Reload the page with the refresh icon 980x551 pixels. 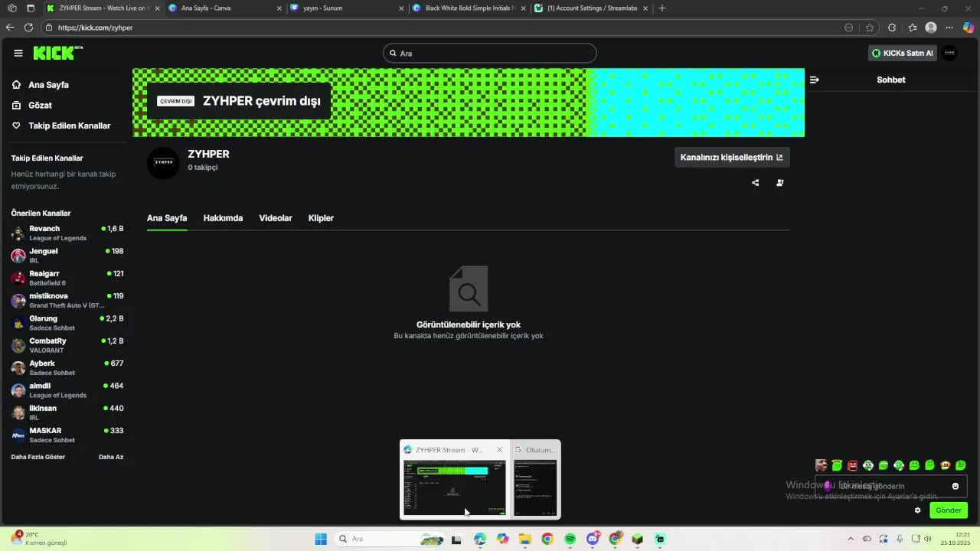28,28
